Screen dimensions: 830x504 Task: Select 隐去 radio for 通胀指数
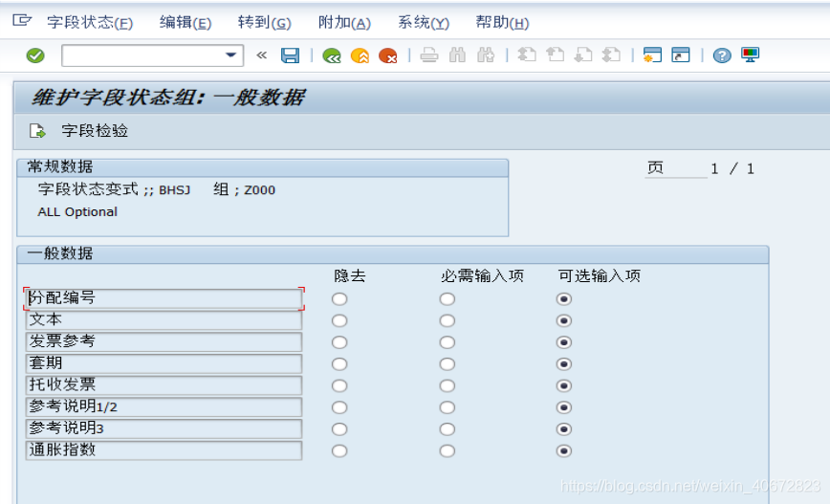(339, 451)
